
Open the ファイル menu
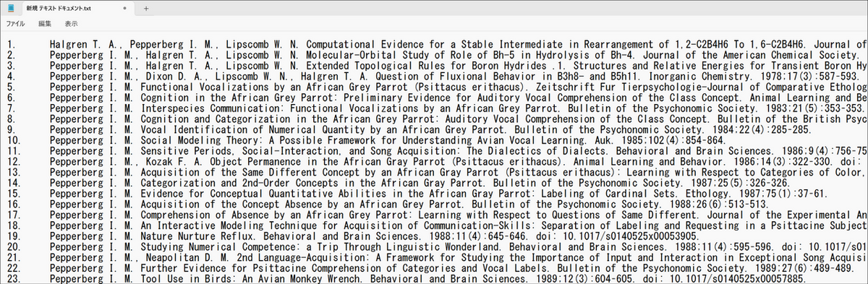coord(16,24)
